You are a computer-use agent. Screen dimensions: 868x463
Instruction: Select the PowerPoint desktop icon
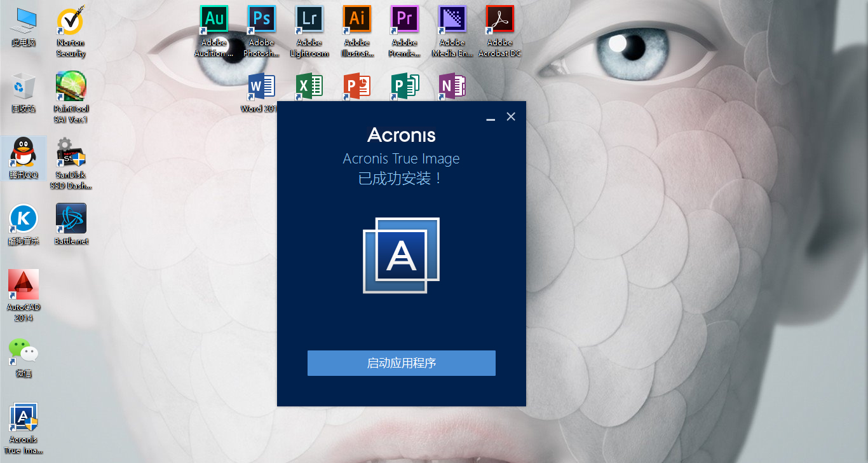357,86
